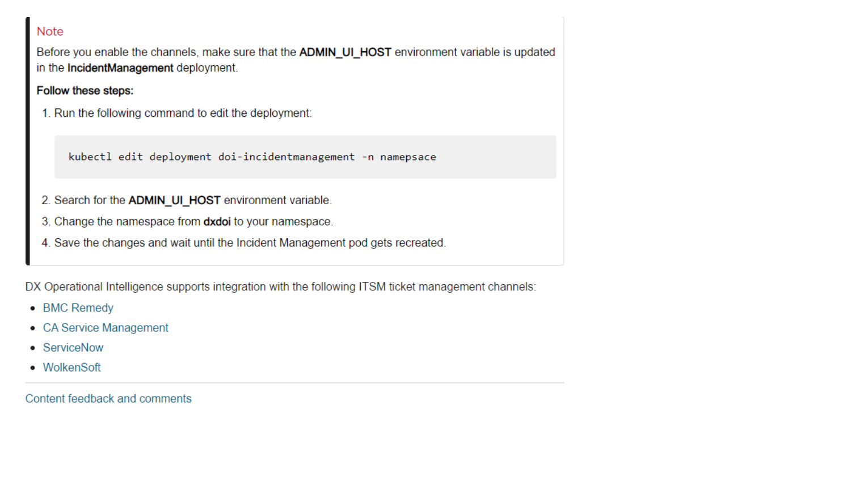The height and width of the screenshot is (493, 868).
Task: Click step 4 'Save the changes' text
Action: 250,243
